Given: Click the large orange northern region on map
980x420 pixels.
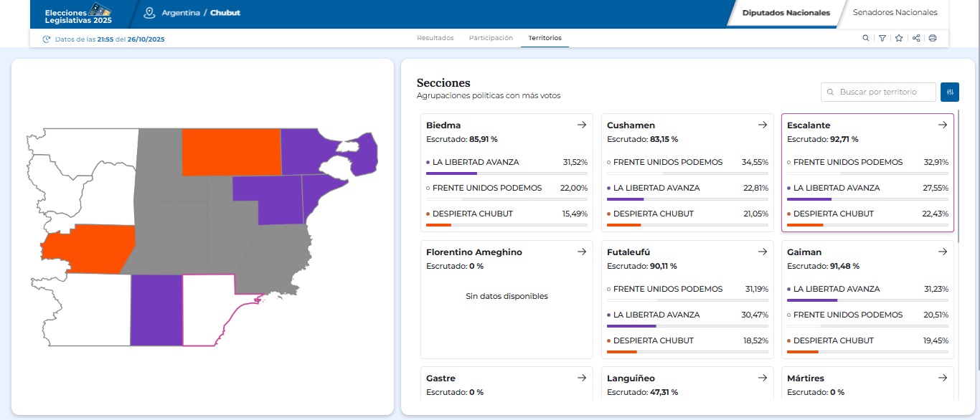Looking at the screenshot, I should click(230, 152).
